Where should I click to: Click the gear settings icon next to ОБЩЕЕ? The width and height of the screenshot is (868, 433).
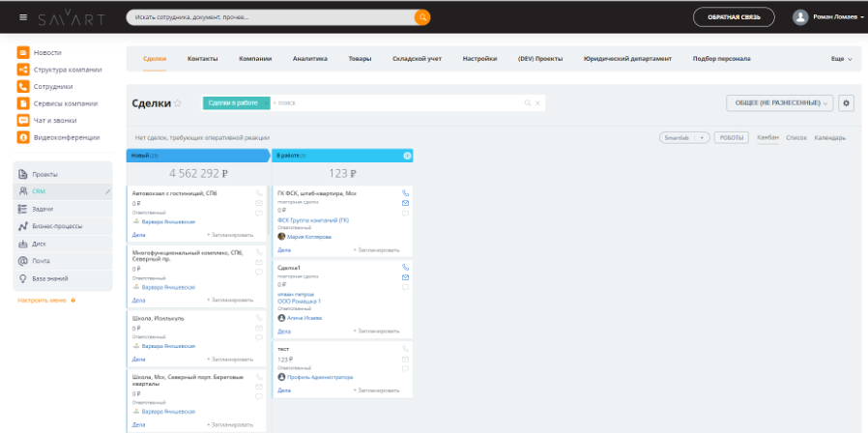[x=847, y=102]
